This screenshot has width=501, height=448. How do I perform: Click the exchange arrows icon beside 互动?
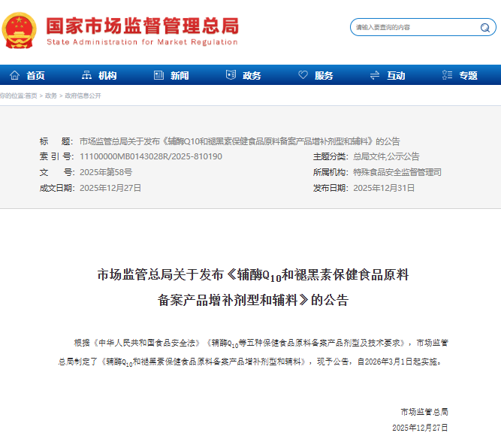(x=375, y=75)
